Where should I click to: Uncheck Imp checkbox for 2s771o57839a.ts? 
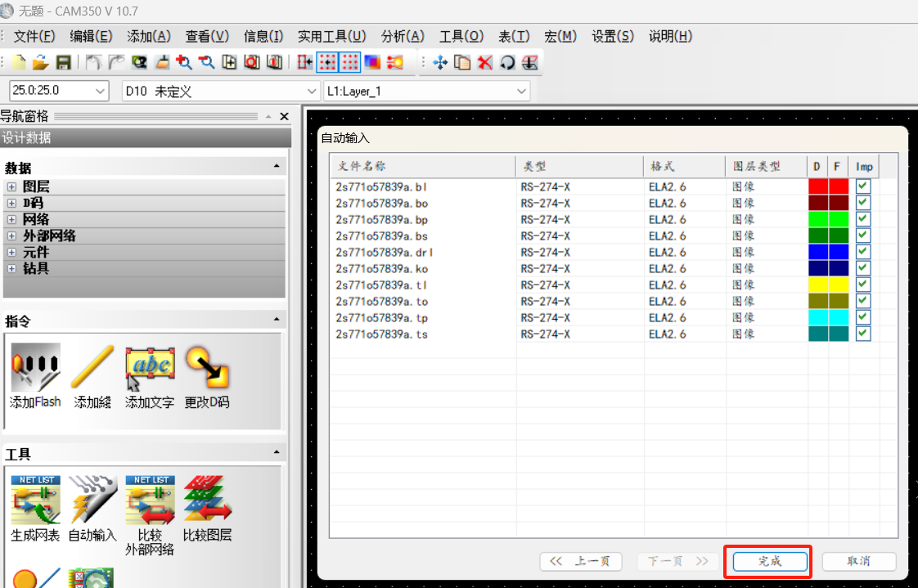863,334
